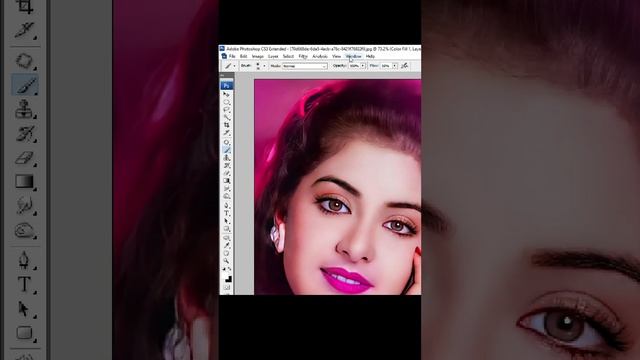The height and width of the screenshot is (360, 640).
Task: Toggle Quick Mask mode at toolbox bottom
Action: point(227,288)
